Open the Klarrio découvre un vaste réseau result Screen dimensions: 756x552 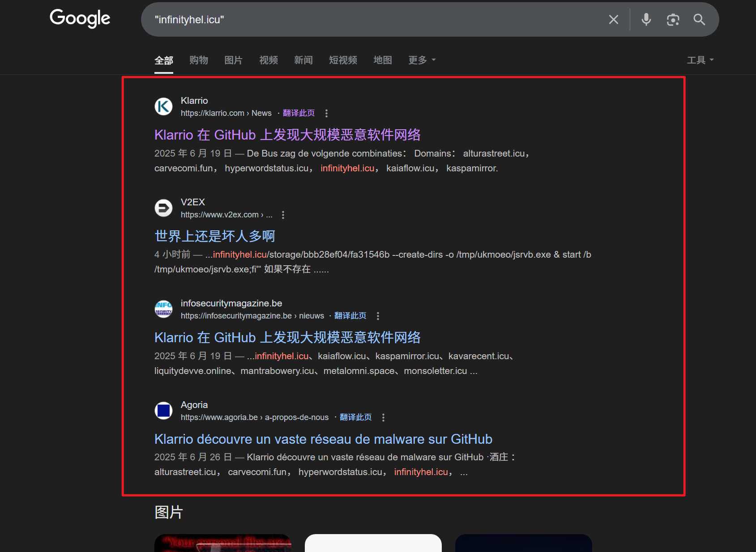point(323,439)
